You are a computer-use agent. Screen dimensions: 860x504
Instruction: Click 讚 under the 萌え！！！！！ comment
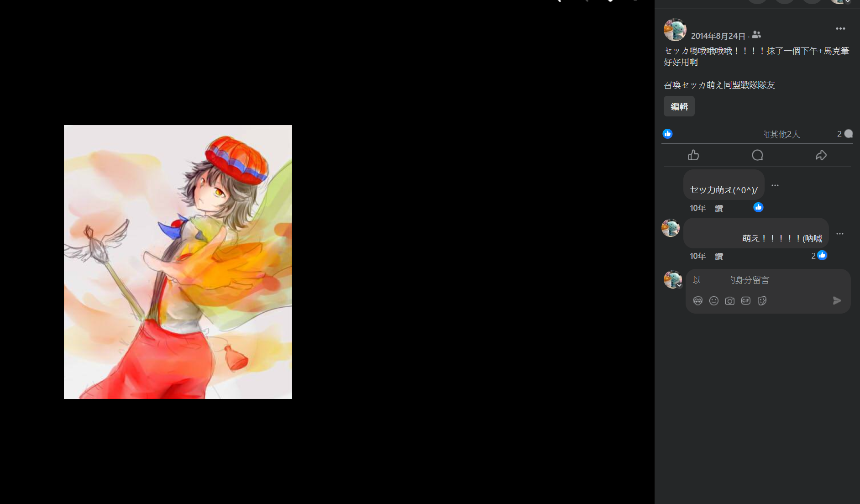[x=719, y=257]
